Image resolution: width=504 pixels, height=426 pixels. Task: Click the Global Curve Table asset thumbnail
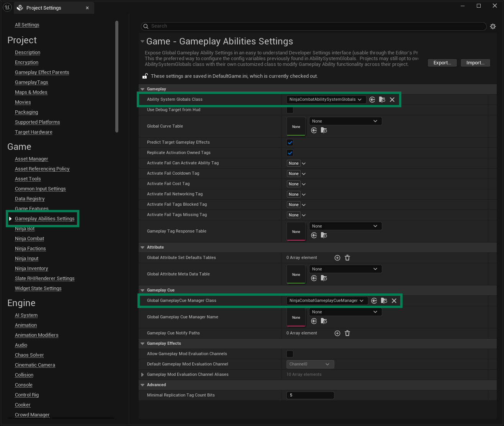click(x=296, y=126)
